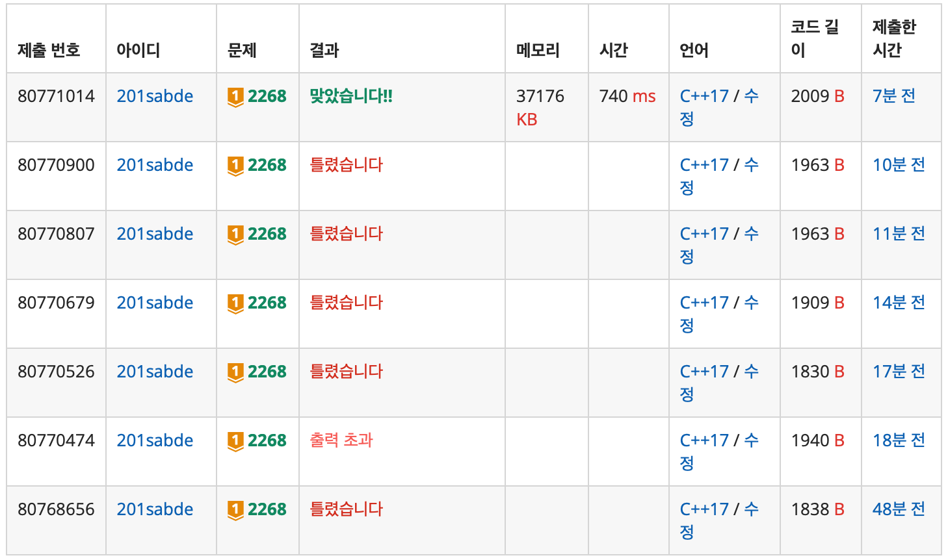Click the 48분 전 timestamp in the last row

pos(898,509)
